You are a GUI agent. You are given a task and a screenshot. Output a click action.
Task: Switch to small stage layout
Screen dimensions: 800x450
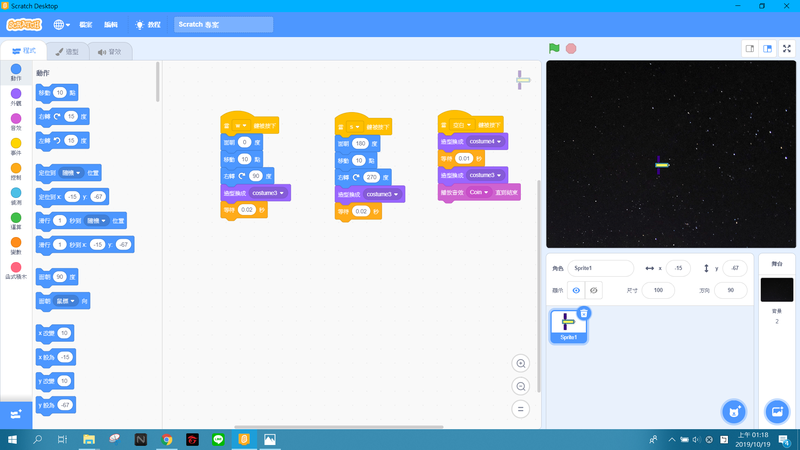749,48
